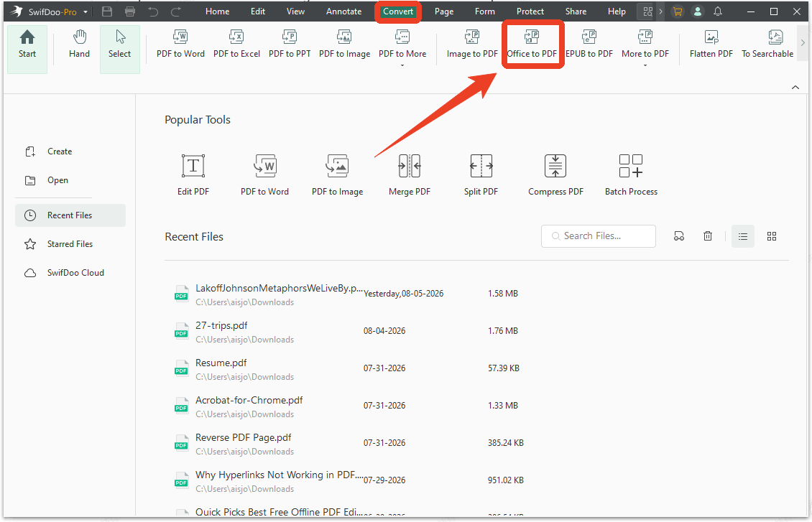This screenshot has width=812, height=522.
Task: Launch Edit PDF popular tool
Action: 193,175
